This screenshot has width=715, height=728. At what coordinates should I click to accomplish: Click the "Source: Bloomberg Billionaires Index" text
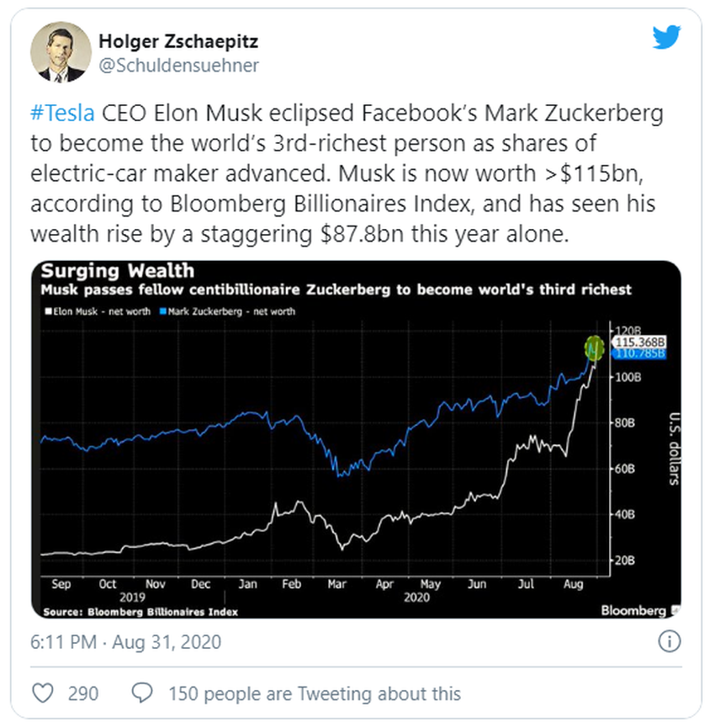(x=140, y=611)
